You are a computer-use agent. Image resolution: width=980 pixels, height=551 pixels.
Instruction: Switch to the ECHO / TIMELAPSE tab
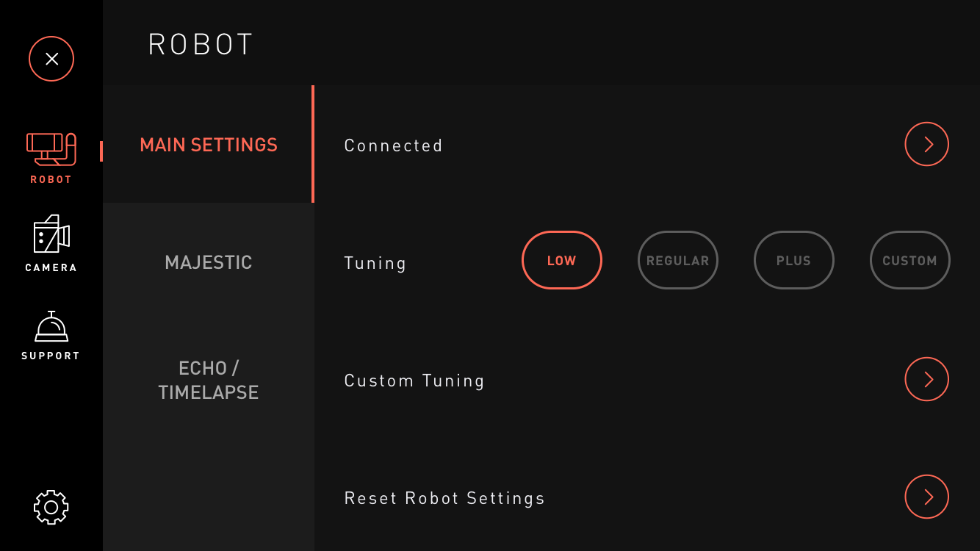pyautogui.click(x=209, y=379)
